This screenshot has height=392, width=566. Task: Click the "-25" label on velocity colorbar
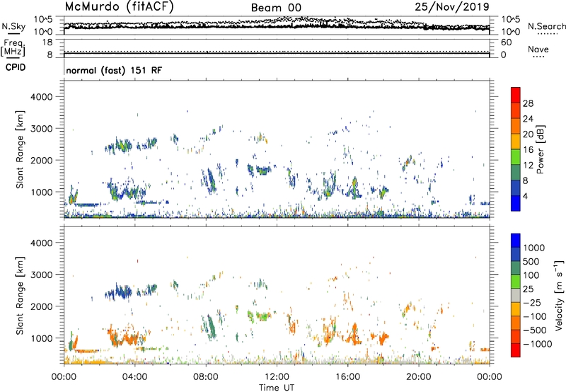tap(533, 302)
